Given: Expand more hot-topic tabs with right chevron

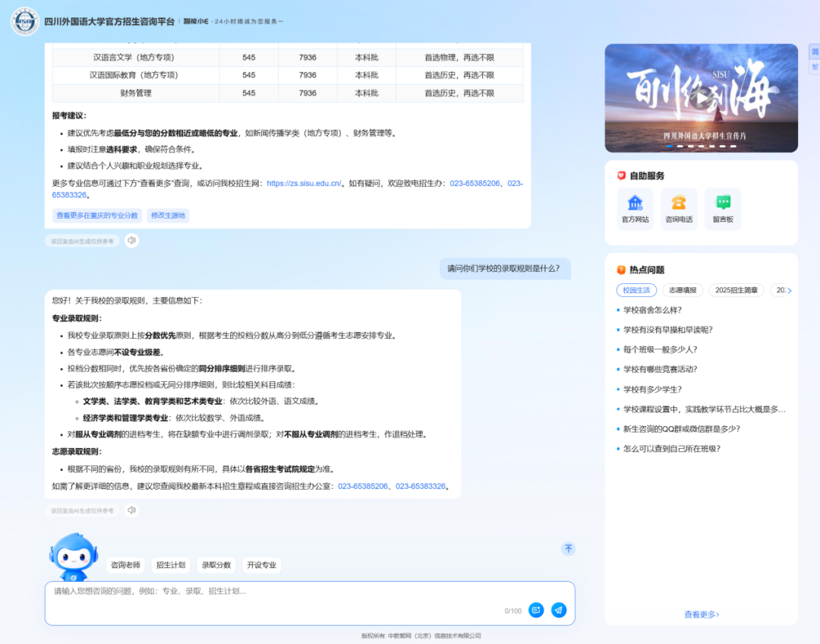Looking at the screenshot, I should click(x=789, y=290).
